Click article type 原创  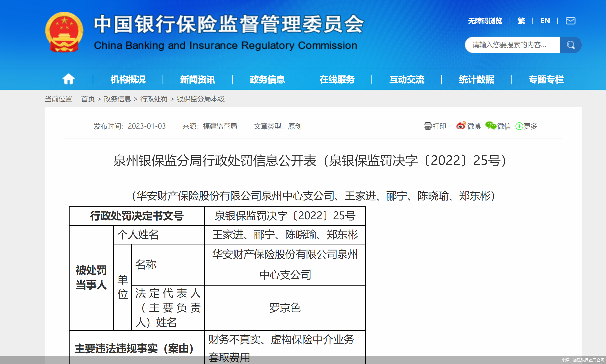[295, 126]
